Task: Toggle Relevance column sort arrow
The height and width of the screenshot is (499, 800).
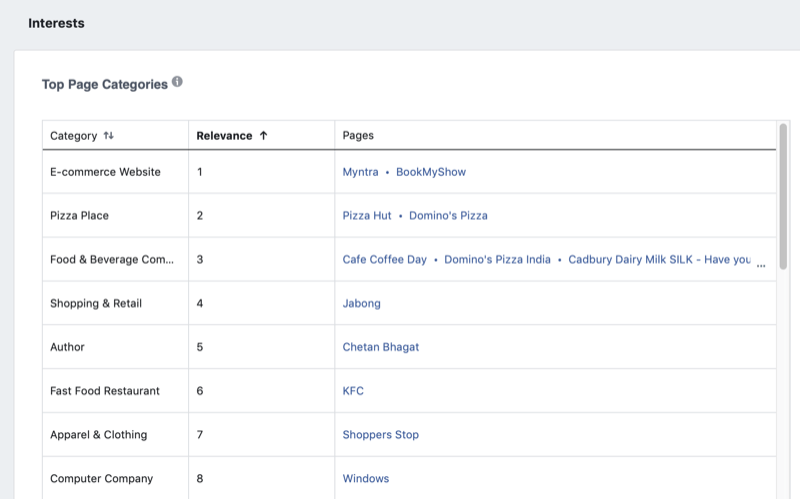Action: [263, 136]
